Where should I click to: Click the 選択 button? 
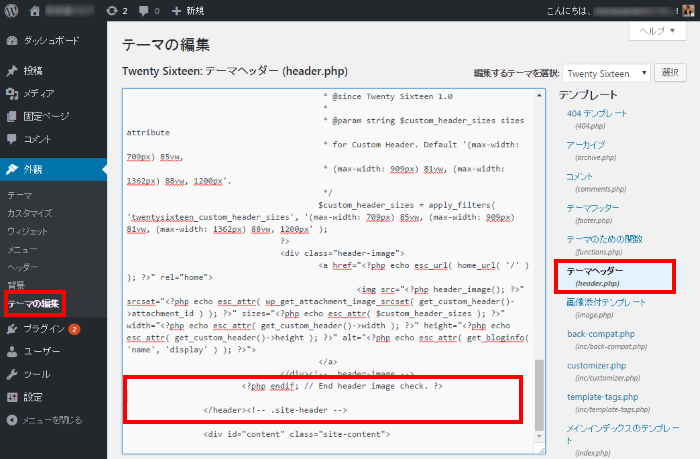click(x=670, y=73)
